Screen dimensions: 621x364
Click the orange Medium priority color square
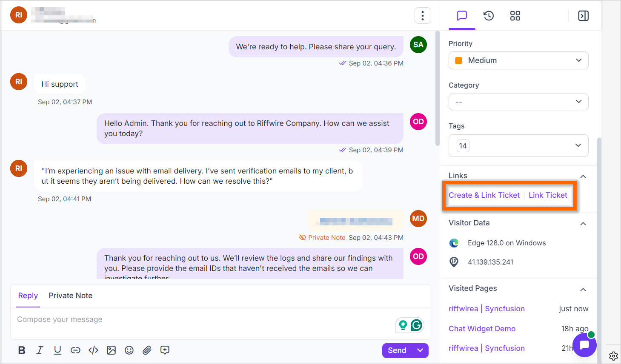pyautogui.click(x=459, y=60)
